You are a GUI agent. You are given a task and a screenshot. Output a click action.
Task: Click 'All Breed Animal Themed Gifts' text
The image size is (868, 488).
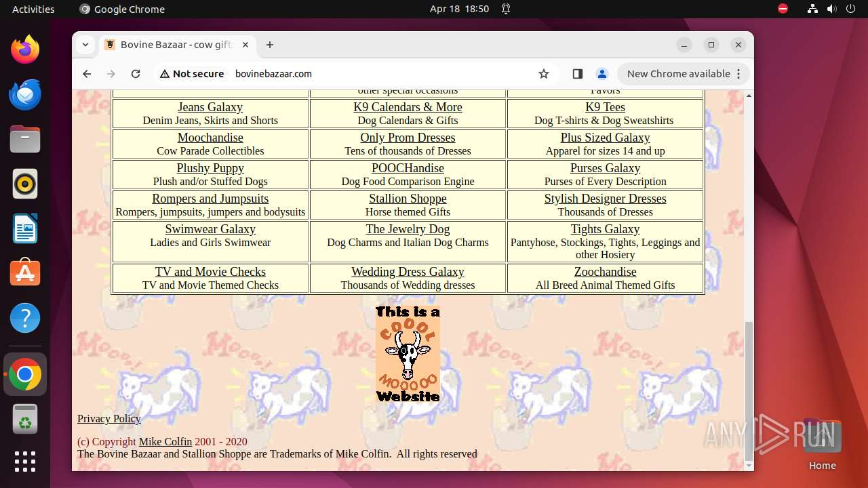(605, 285)
